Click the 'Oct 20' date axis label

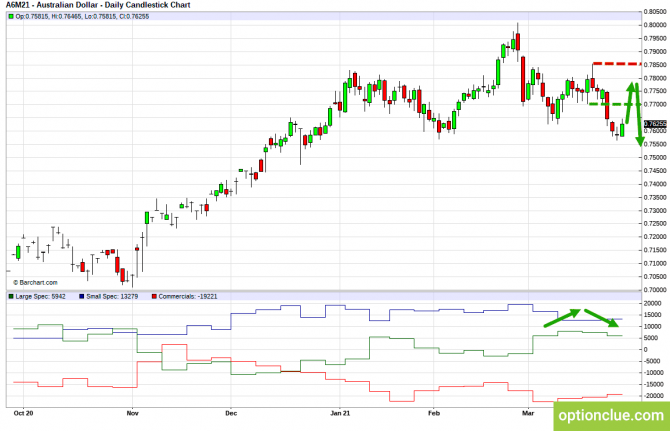(24, 413)
